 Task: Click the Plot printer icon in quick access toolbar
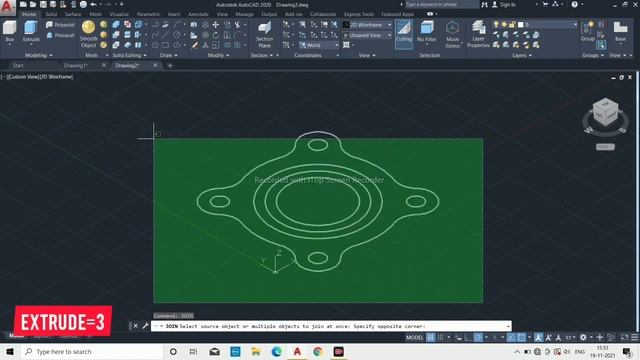(x=83, y=4)
